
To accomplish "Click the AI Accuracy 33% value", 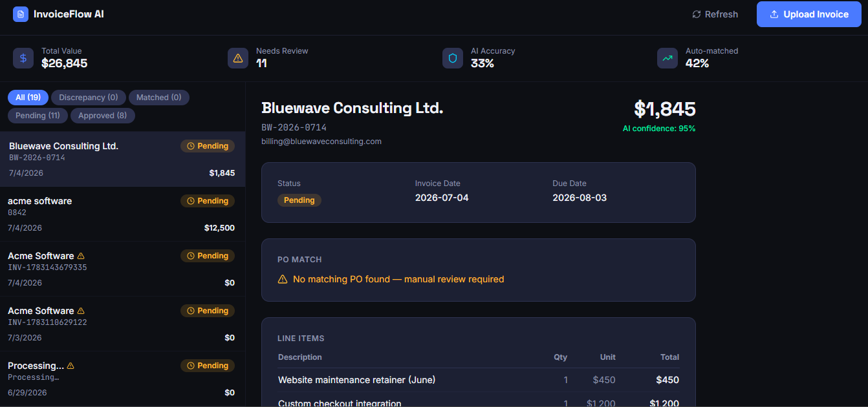I will 483,63.
